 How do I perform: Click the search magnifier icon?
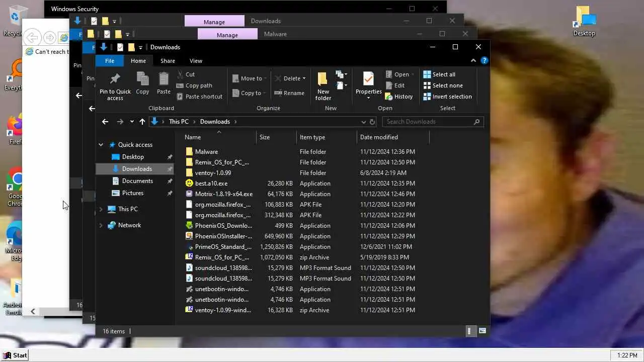(476, 122)
